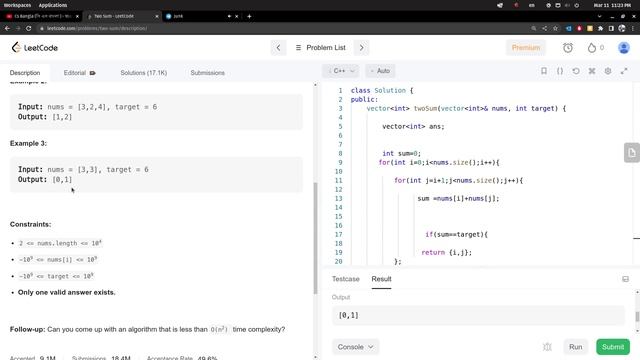The height and width of the screenshot is (360, 640).
Task: Click the Run button
Action: (576, 347)
